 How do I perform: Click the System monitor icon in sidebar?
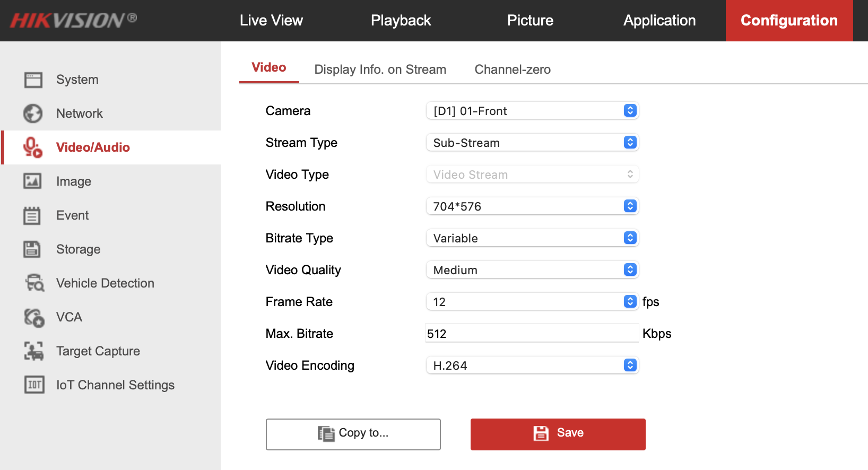point(33,80)
